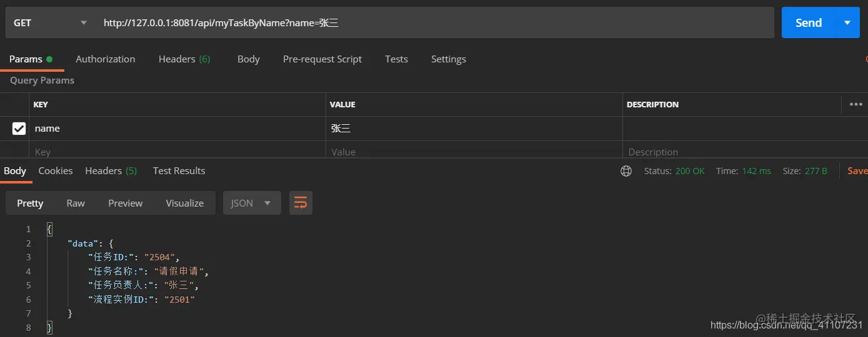The width and height of the screenshot is (868, 337).
Task: Open the Tests tab
Action: click(x=396, y=59)
